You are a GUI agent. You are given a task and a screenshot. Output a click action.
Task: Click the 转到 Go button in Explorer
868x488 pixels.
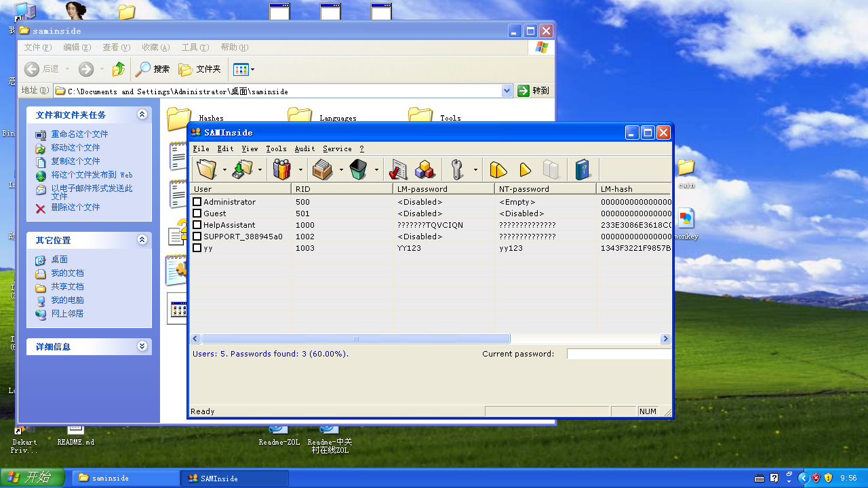(534, 91)
